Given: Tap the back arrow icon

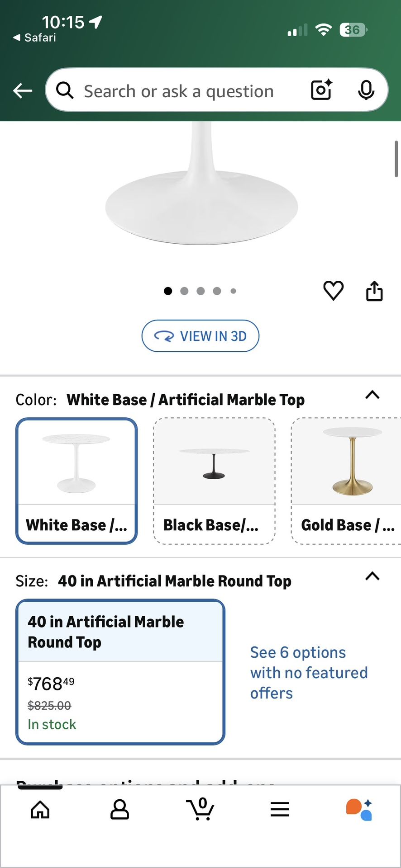Looking at the screenshot, I should pos(23,91).
